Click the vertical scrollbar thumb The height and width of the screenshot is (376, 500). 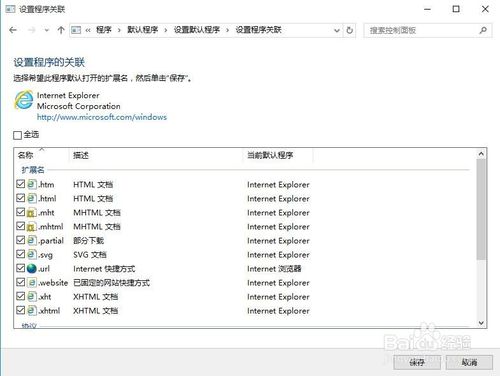pos(481,209)
